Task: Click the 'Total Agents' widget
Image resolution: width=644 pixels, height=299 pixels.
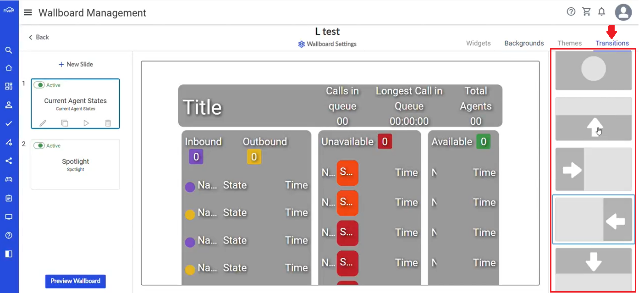Action: pyautogui.click(x=476, y=106)
